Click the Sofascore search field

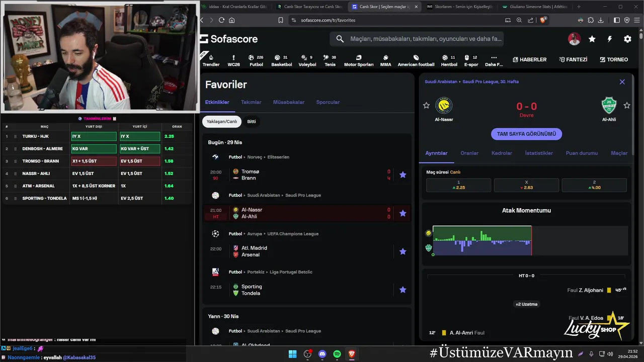click(x=417, y=39)
